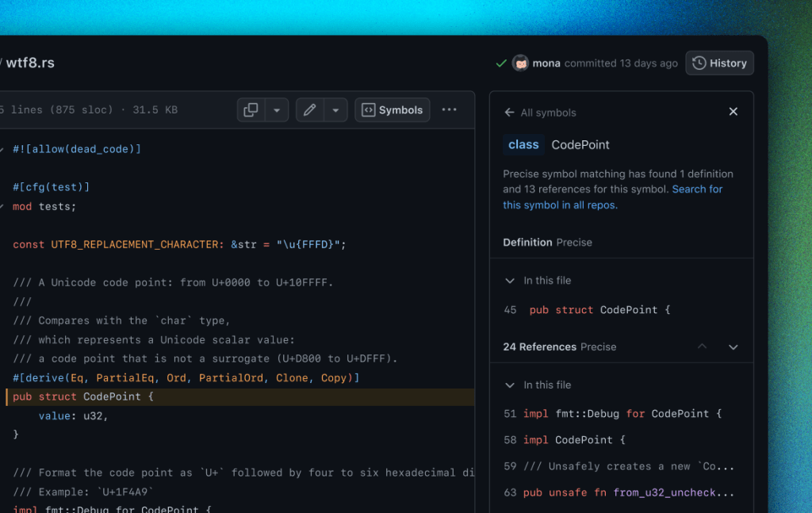Open the edit button dropdown arrow
Viewport: 812px width, 513px height.
pyautogui.click(x=335, y=109)
